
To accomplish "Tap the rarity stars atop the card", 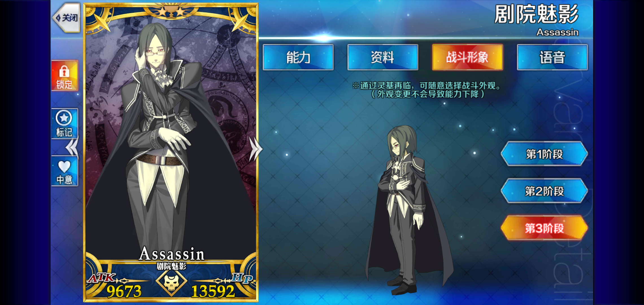I will click(171, 12).
